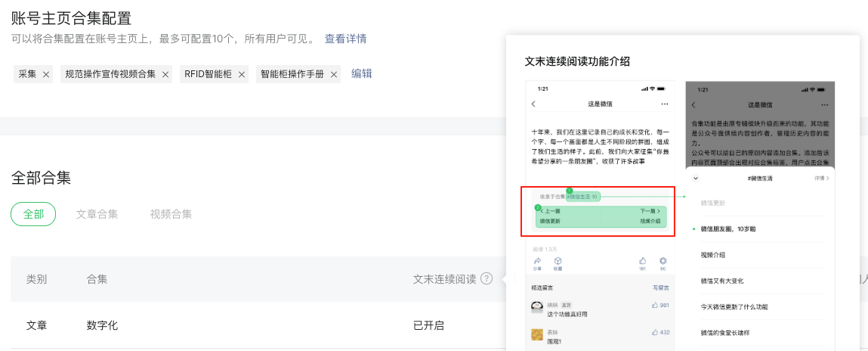Click 全部合集 section heading
This screenshot has width=868, height=351.
41,178
